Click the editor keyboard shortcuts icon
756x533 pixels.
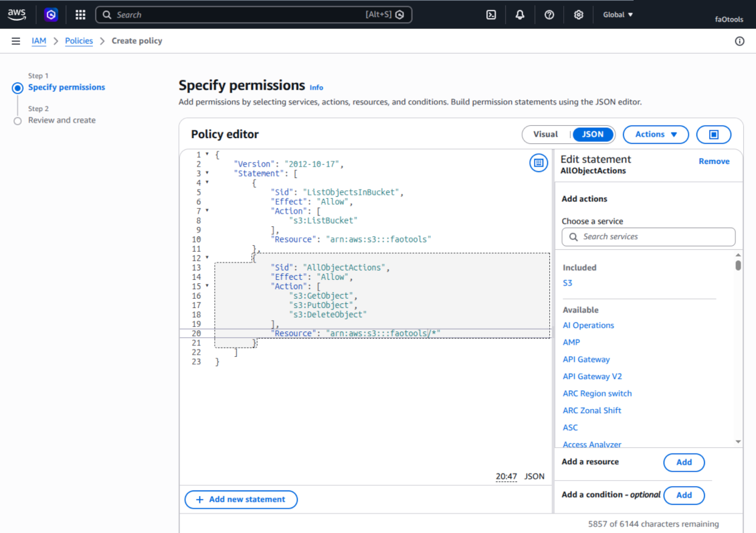539,163
